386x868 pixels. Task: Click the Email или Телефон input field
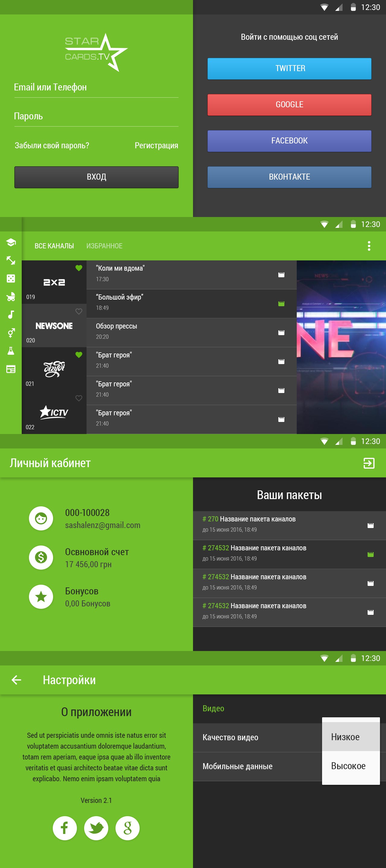click(96, 88)
